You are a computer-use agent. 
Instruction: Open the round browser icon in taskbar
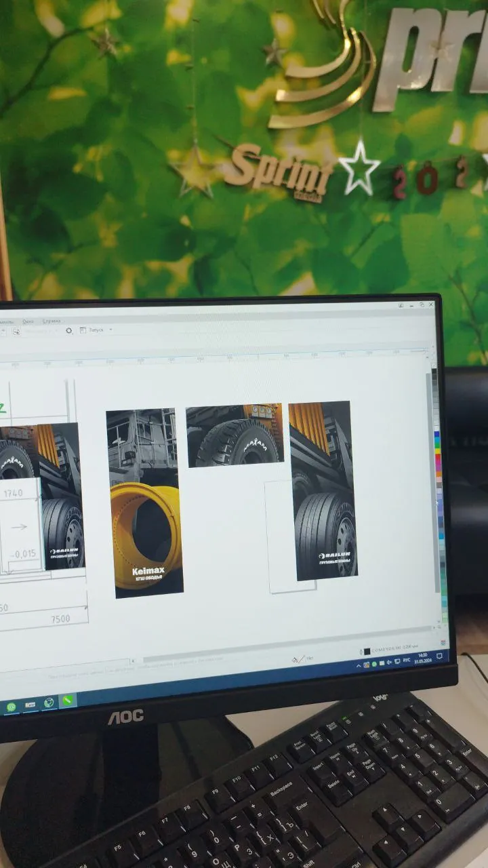click(x=48, y=703)
